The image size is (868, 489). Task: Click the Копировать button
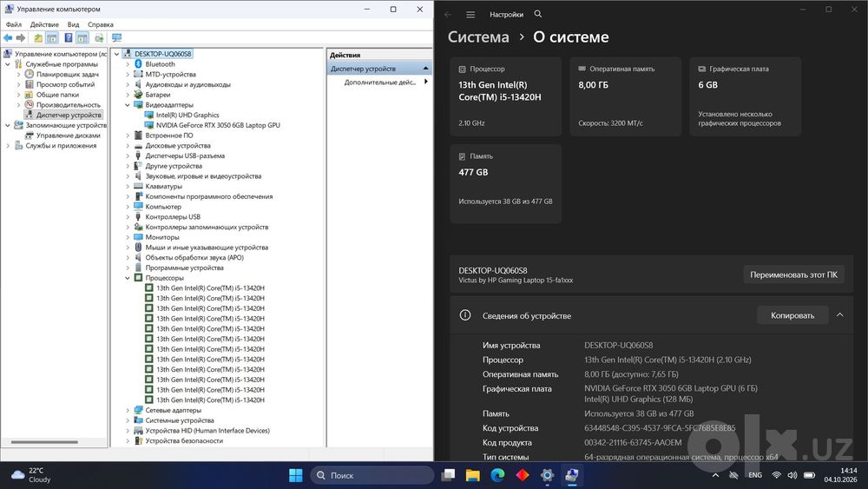tap(792, 315)
